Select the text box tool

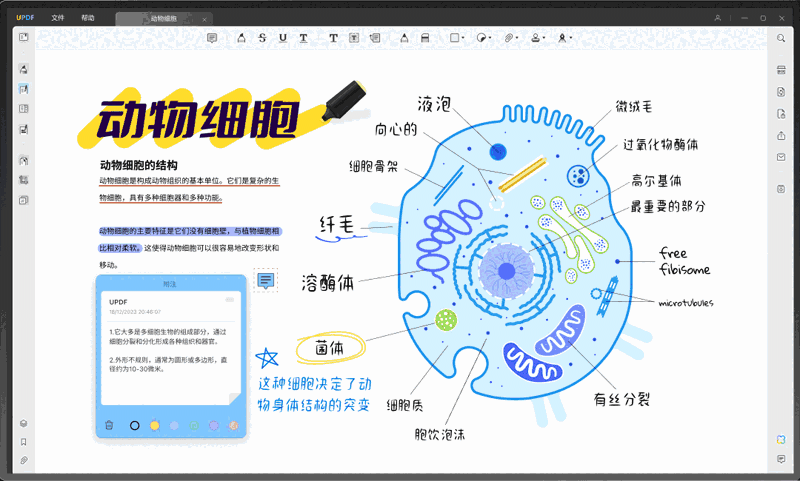354,38
